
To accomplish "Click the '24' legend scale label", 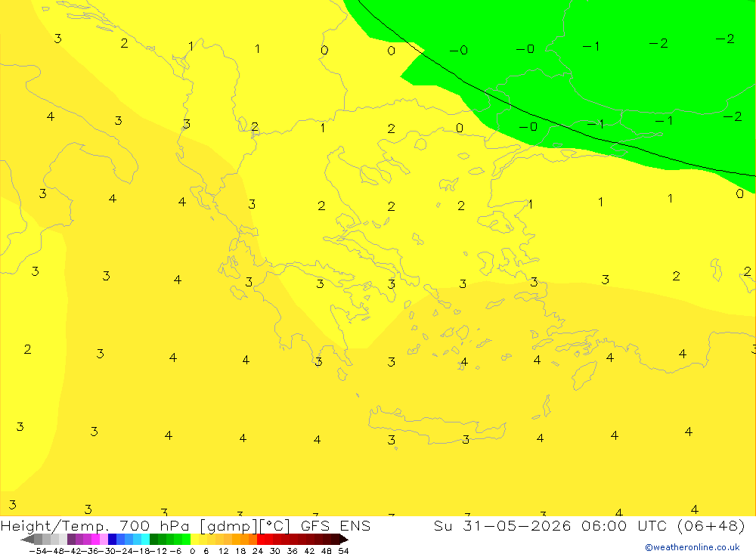I will pos(258,551).
